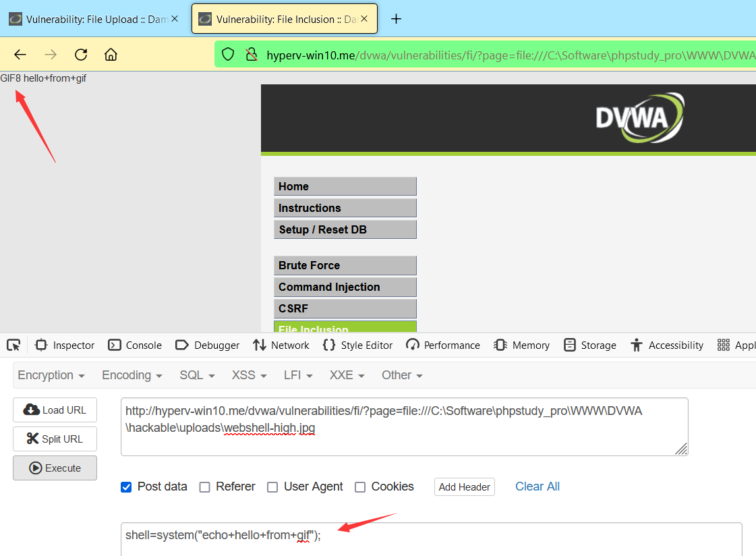Screen dimensions: 756x556
Task: Click the browser forward arrow
Action: (x=51, y=55)
